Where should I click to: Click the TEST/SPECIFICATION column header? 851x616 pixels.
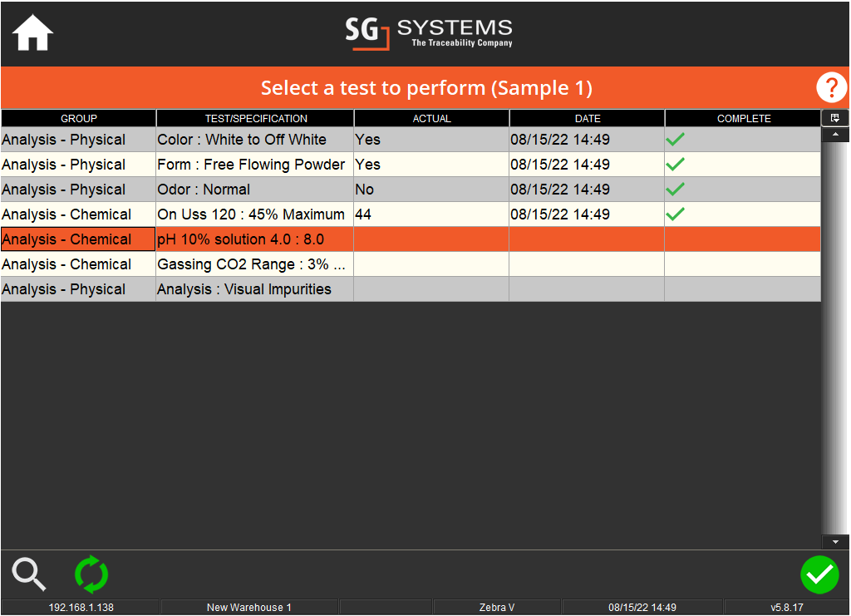click(x=255, y=118)
